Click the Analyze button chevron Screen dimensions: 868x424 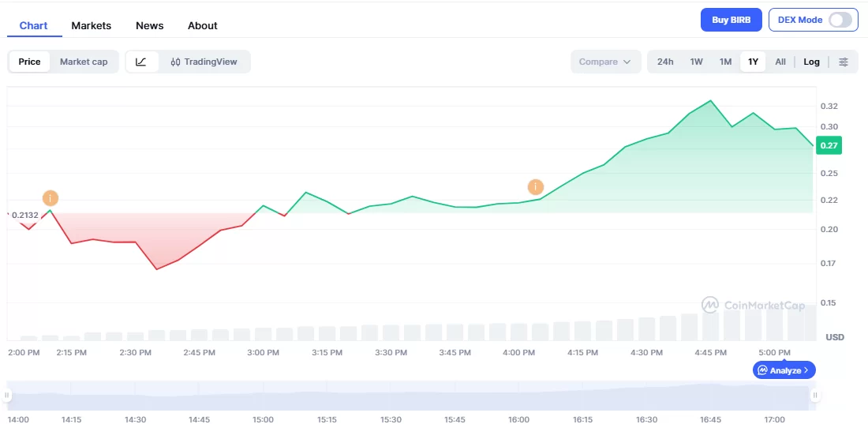(x=806, y=370)
